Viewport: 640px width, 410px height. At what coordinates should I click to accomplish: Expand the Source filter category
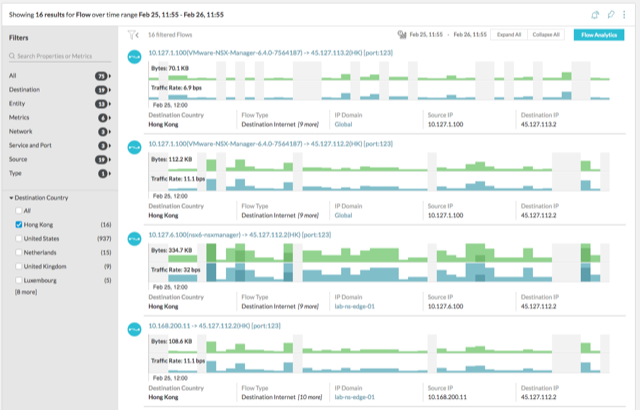(110, 160)
